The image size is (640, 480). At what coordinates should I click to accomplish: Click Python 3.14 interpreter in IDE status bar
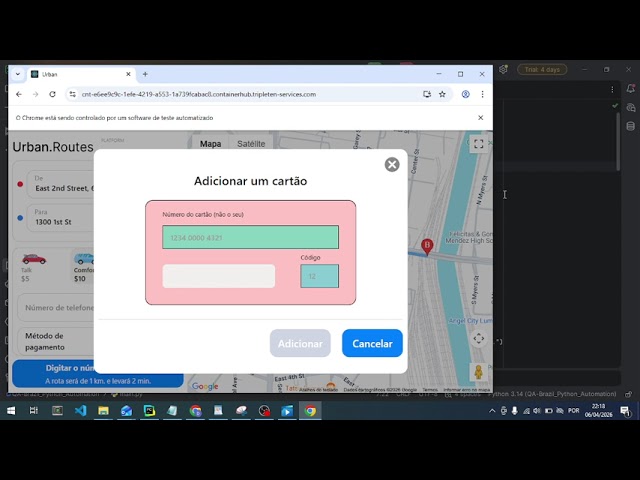pos(552,394)
